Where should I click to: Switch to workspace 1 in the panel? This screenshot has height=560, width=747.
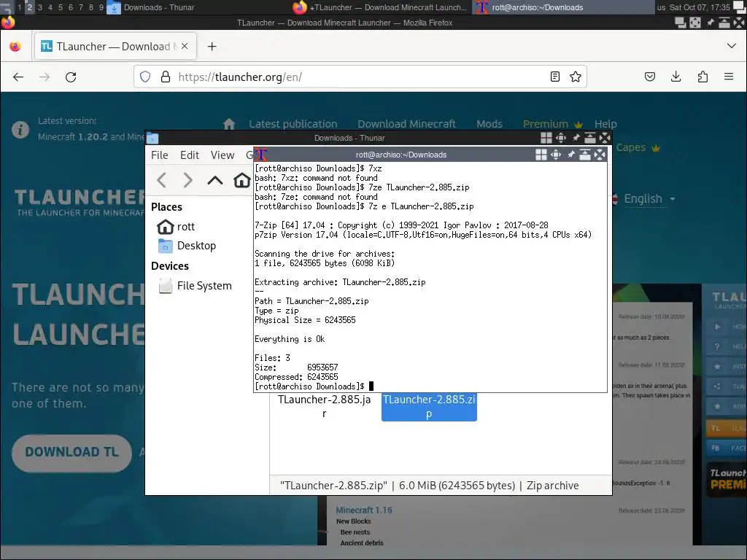20,7
